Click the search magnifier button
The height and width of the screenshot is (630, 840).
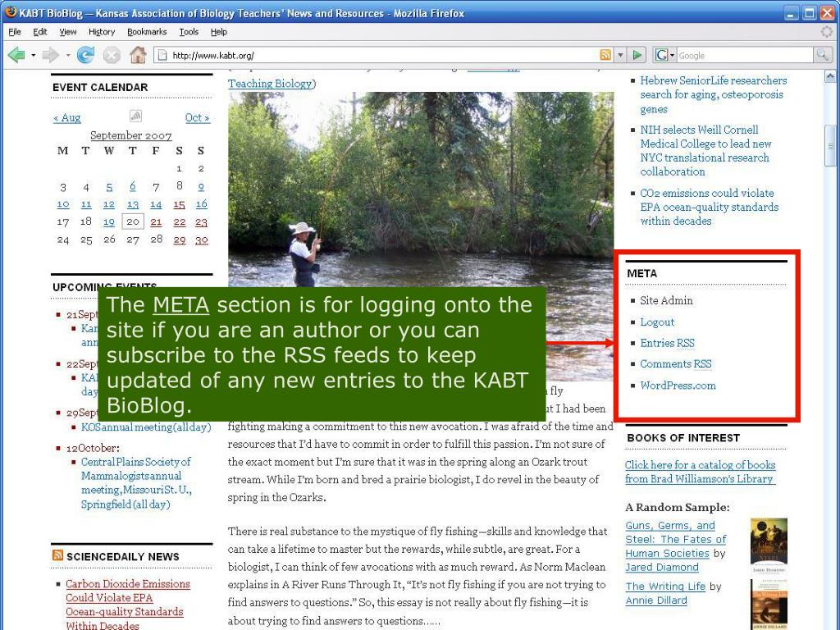[x=821, y=55]
